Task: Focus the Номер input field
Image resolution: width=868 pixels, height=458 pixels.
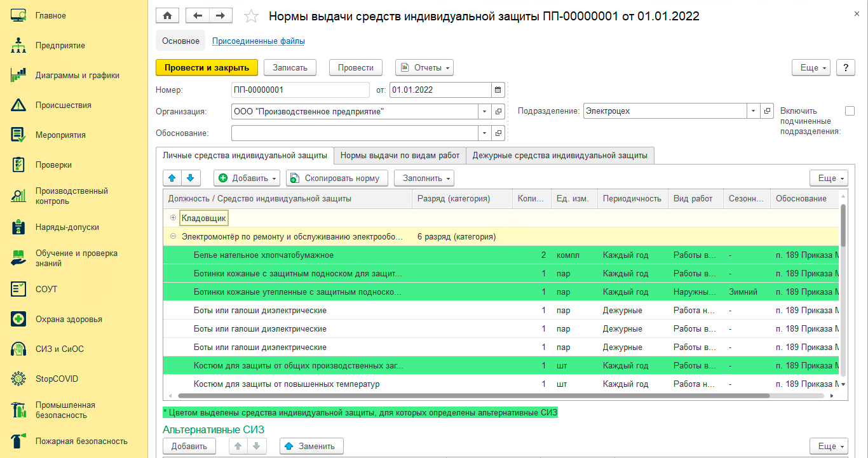Action: 300,90
